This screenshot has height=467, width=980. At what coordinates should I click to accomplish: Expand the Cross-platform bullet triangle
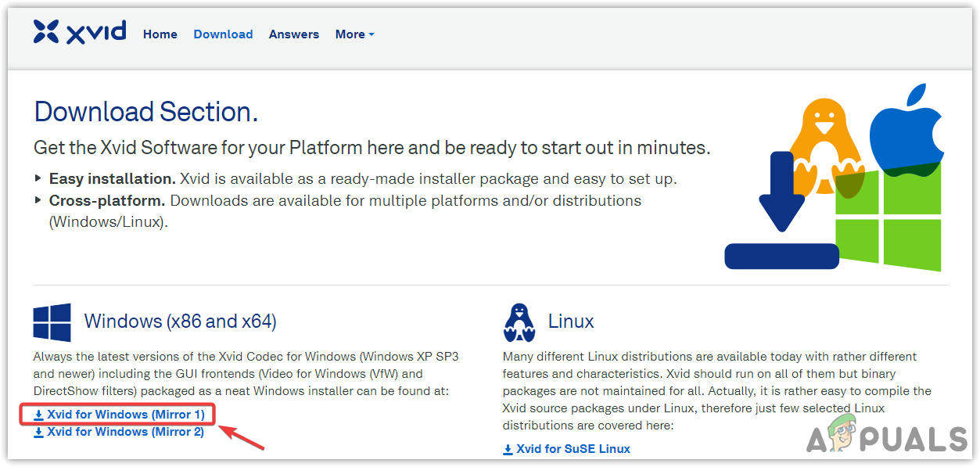pos(38,200)
